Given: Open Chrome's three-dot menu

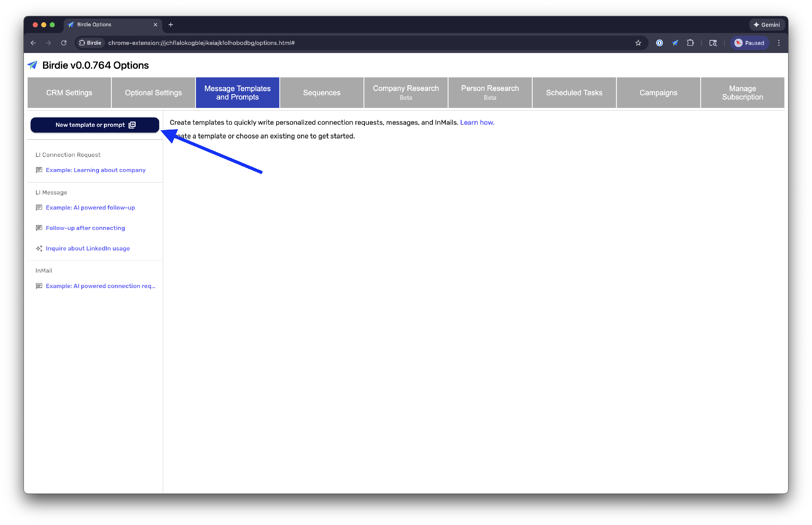Looking at the screenshot, I should [x=778, y=43].
